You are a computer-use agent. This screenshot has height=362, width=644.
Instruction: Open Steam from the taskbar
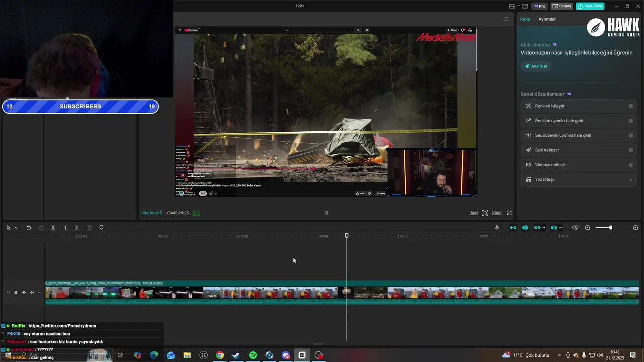pyautogui.click(x=236, y=355)
